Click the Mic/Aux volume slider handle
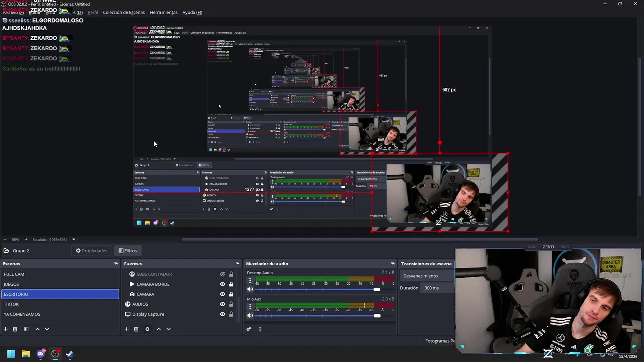 (377, 315)
